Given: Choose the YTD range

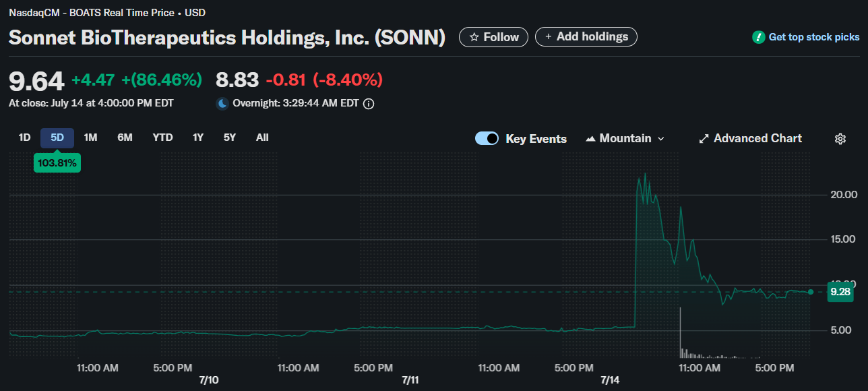Looking at the screenshot, I should pos(162,138).
